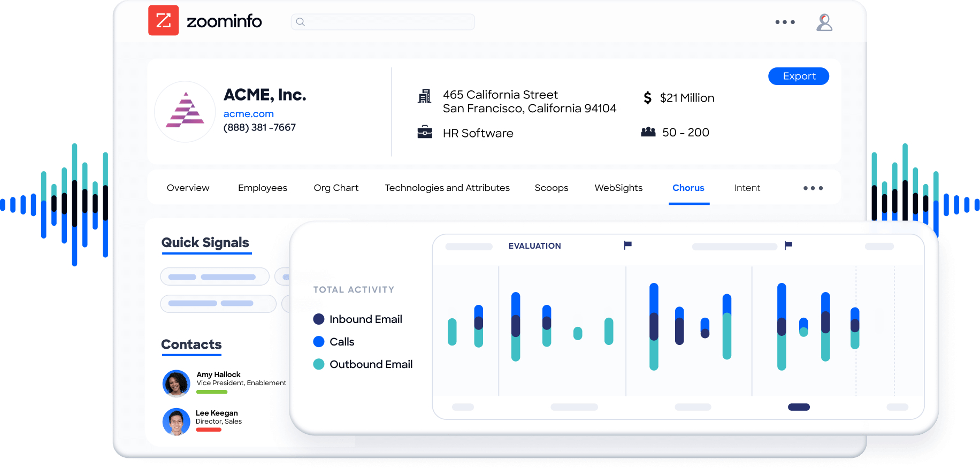The image size is (980, 468).
Task: Click the employee count people icon
Action: tap(648, 132)
